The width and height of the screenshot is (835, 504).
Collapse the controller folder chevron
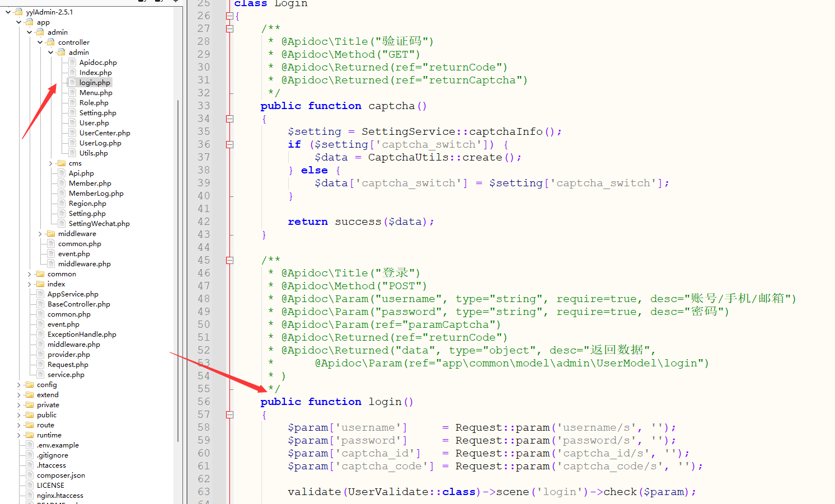tap(40, 42)
